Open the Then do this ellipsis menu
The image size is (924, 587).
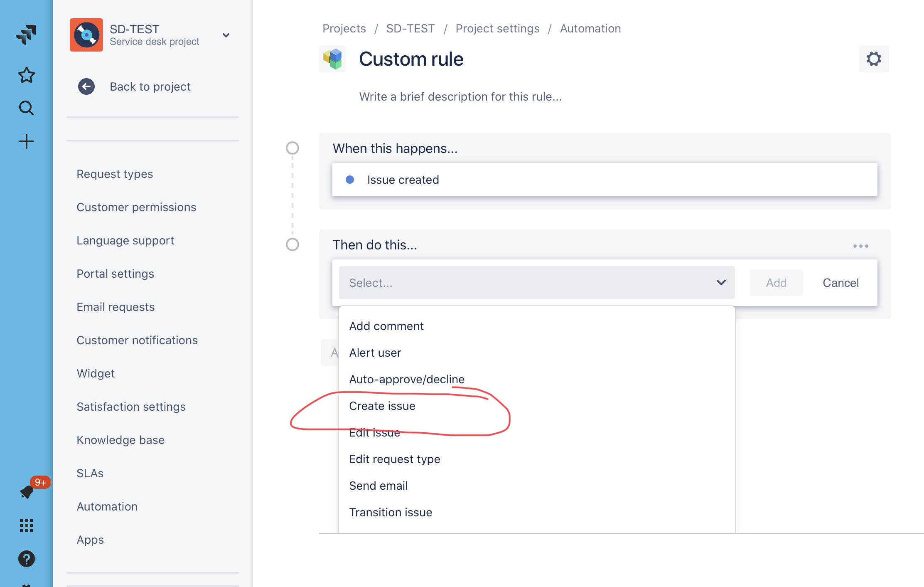click(x=860, y=246)
